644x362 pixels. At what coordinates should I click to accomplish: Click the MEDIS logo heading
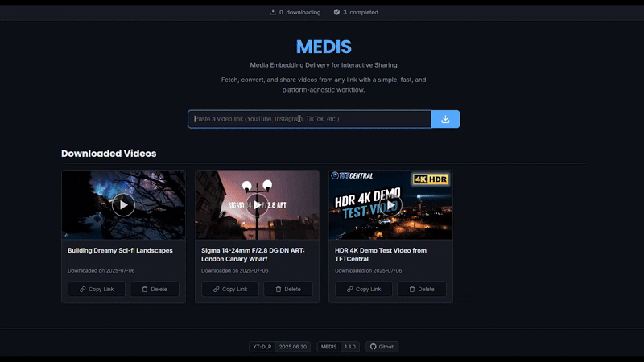click(324, 47)
